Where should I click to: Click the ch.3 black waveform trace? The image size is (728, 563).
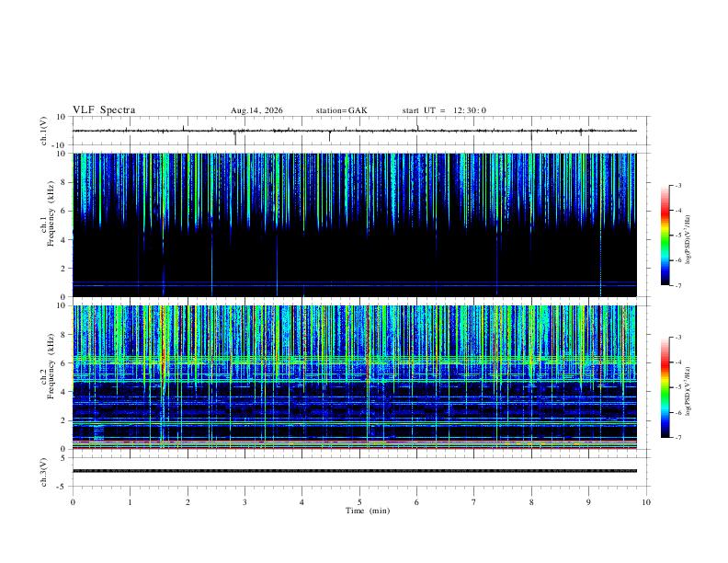click(355, 471)
